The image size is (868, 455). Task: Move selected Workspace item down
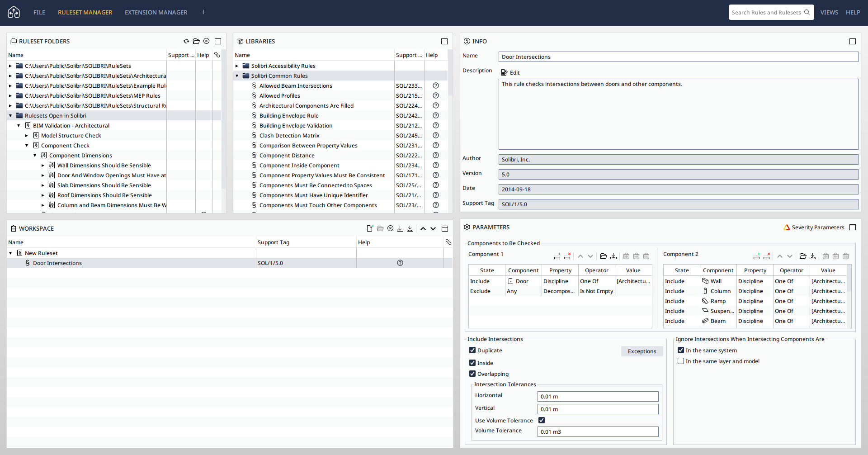coord(433,228)
